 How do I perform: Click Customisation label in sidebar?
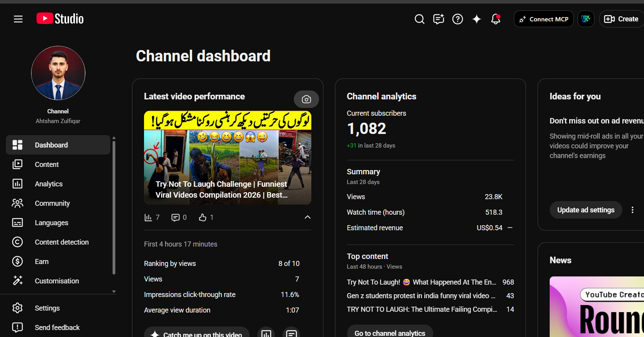pos(57,281)
